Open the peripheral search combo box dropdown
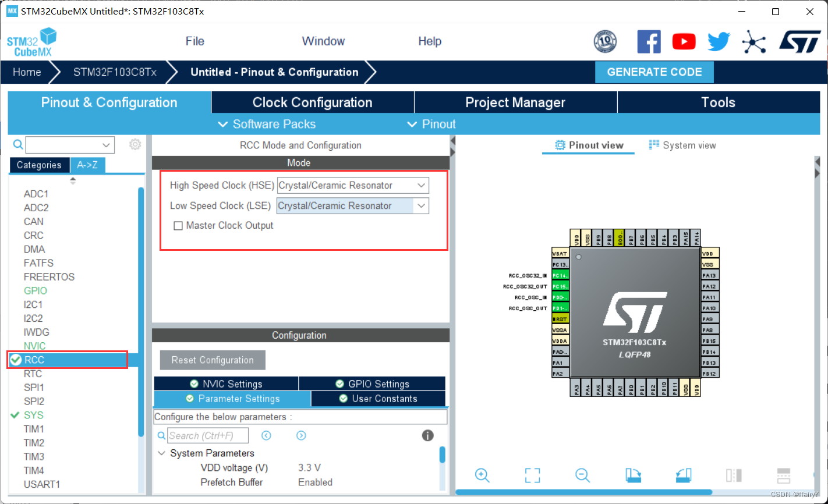The image size is (828, 504). 106,145
